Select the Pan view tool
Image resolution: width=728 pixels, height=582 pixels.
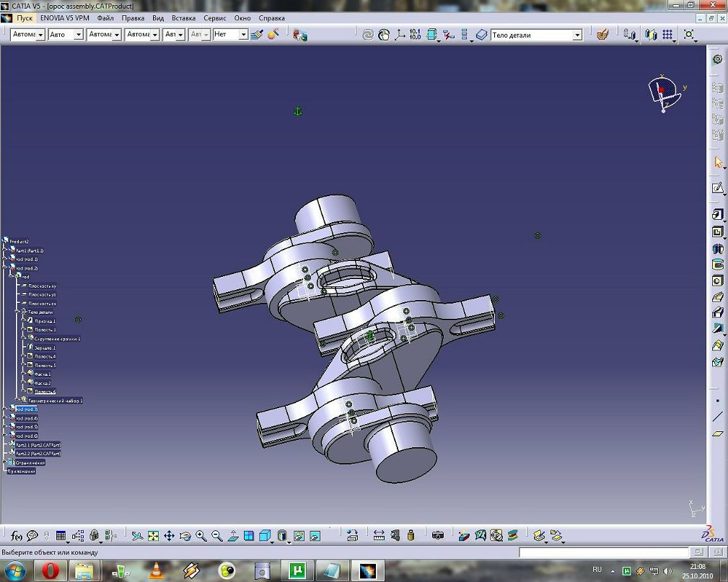[x=169, y=536]
